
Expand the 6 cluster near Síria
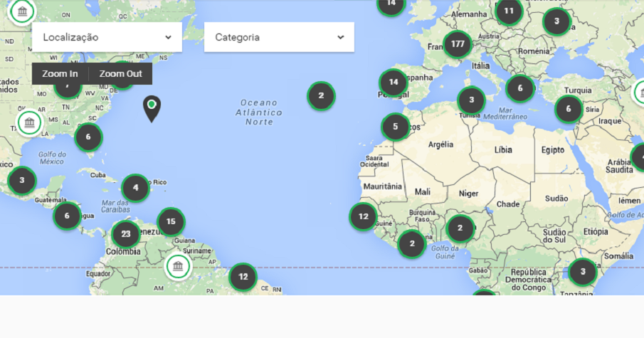(569, 109)
